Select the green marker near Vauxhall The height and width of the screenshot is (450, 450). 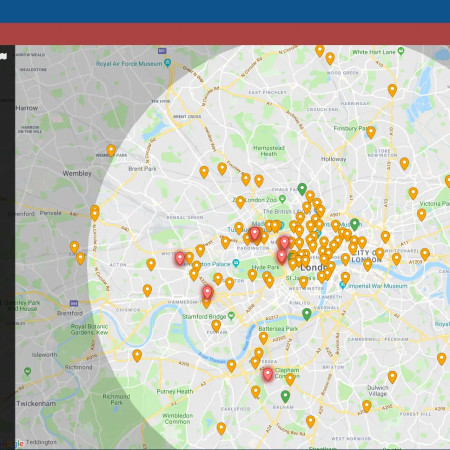307,314
